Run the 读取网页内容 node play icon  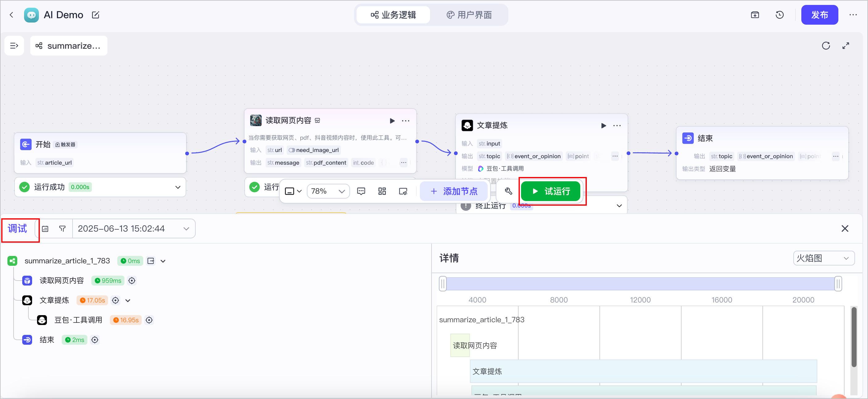click(392, 121)
